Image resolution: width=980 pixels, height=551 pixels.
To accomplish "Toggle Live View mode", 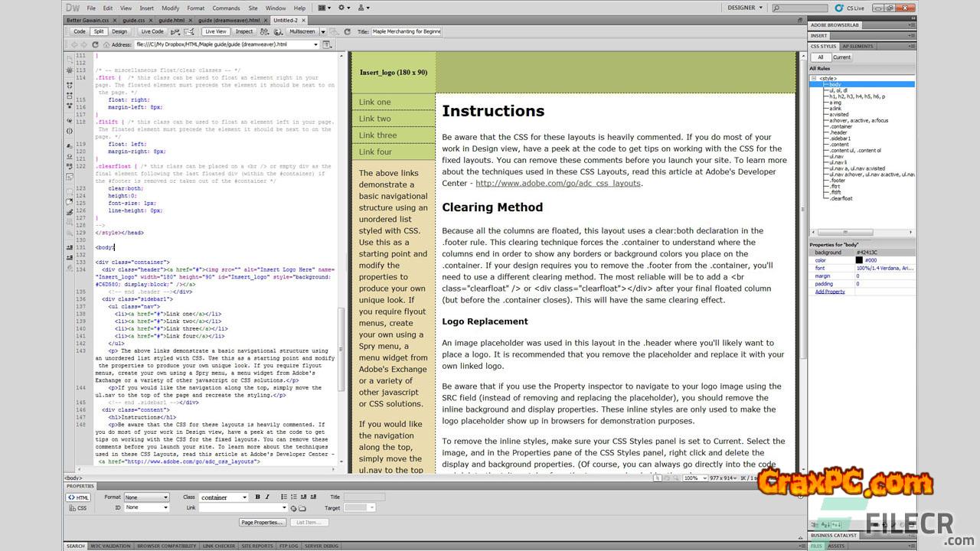I will tap(215, 32).
